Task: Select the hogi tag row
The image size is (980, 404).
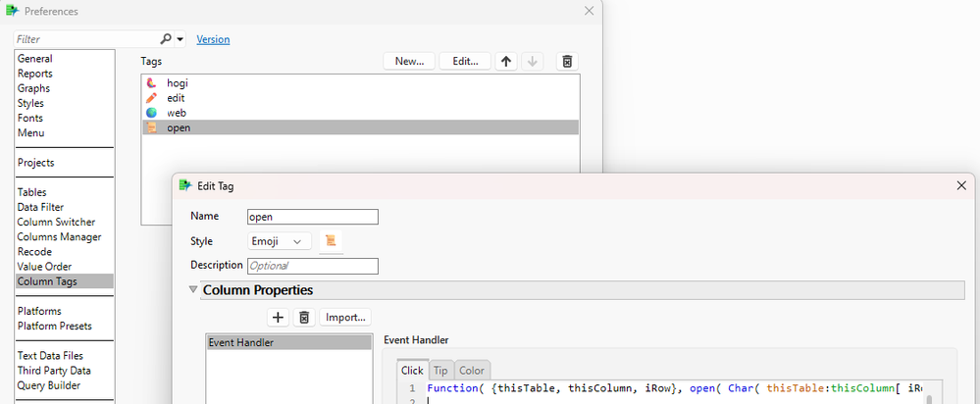Action: pyautogui.click(x=361, y=82)
